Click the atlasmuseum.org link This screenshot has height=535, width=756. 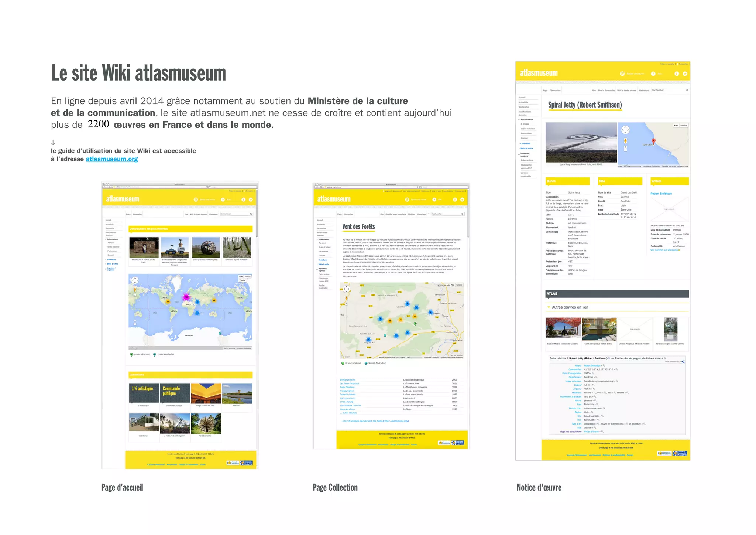(111, 159)
